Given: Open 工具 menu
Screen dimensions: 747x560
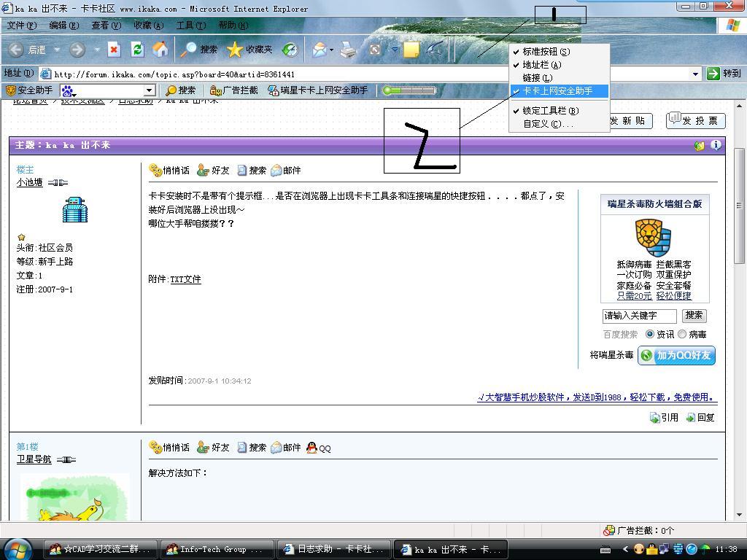Looking at the screenshot, I should point(191,26).
